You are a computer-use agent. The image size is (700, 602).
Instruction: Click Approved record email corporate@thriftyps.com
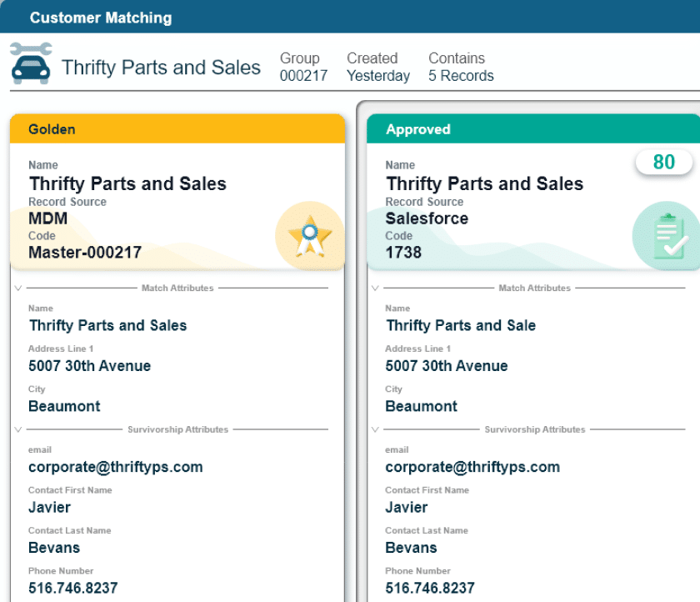472,467
